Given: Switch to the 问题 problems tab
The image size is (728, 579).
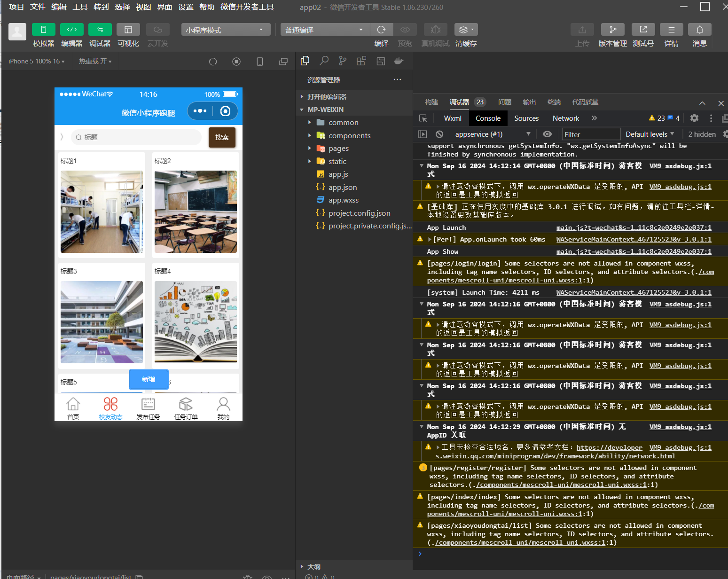Looking at the screenshot, I should (504, 102).
